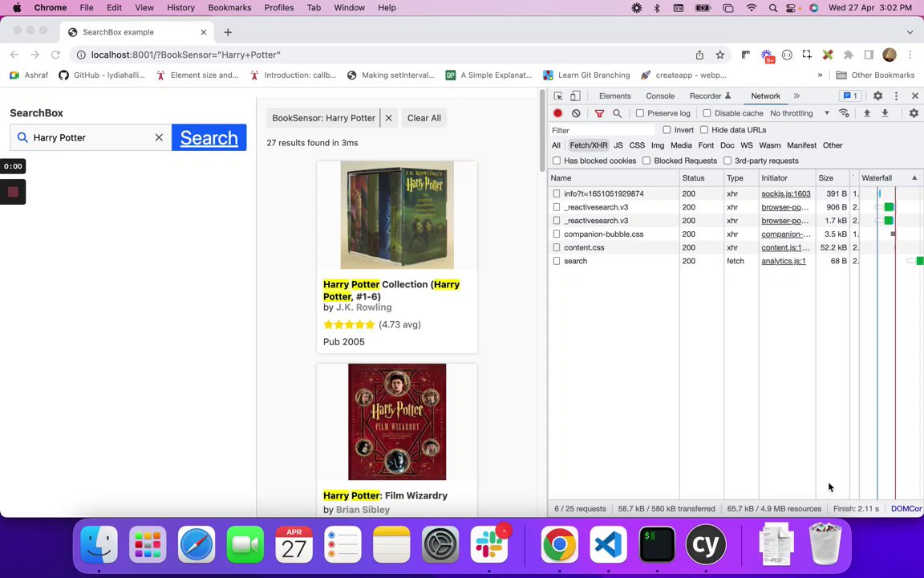Open Other Bookmarks folder

click(875, 75)
